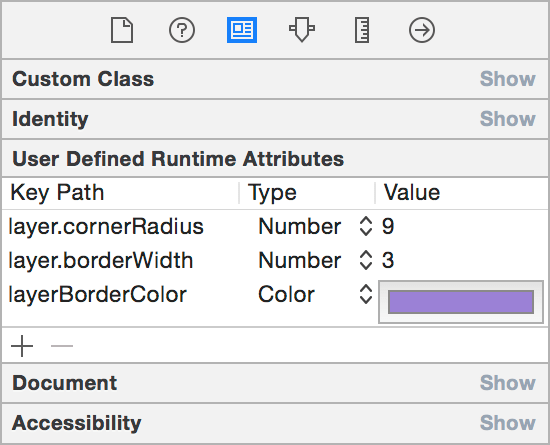The width and height of the screenshot is (550, 445).
Task: Click the User Defined Runtime Attributes header
Action: [x=178, y=159]
